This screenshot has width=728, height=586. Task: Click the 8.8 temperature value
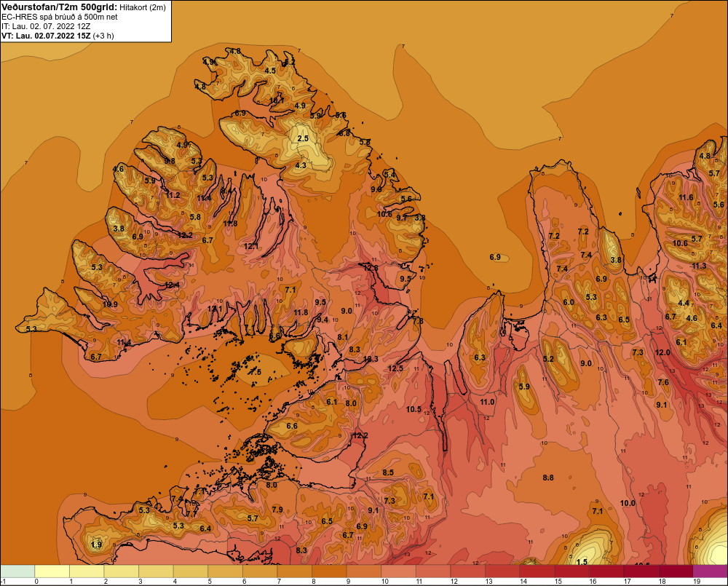coord(548,478)
